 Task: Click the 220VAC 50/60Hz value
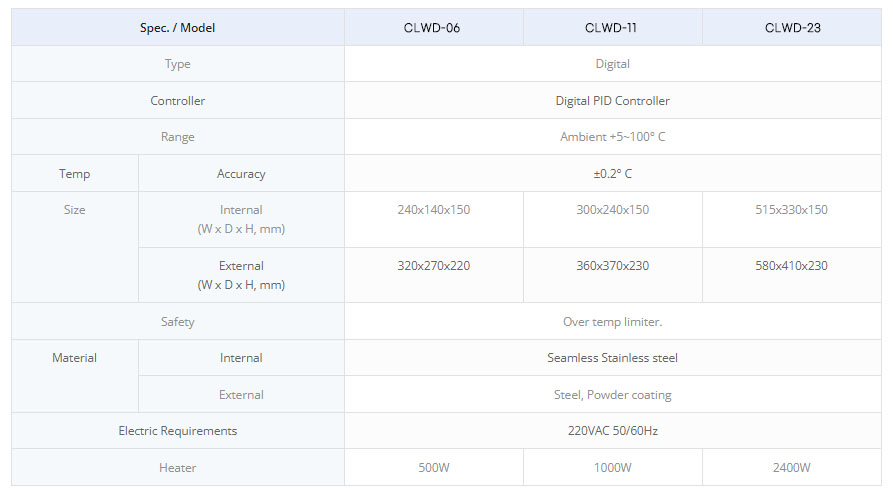click(612, 431)
